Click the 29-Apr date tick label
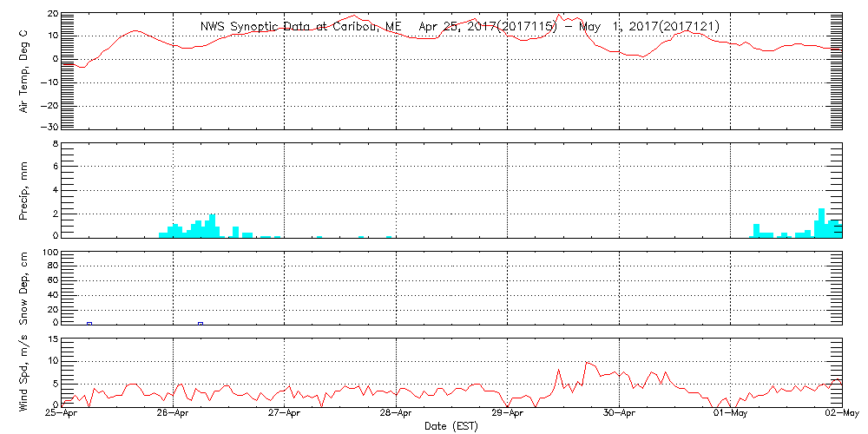The width and height of the screenshot is (868, 434). coord(508,414)
